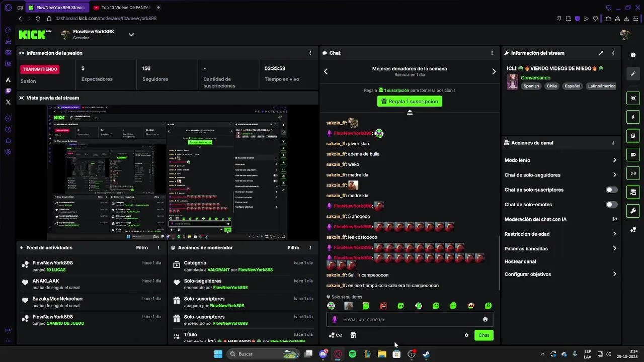Open Feed de actividades three-dot menu

click(158, 248)
